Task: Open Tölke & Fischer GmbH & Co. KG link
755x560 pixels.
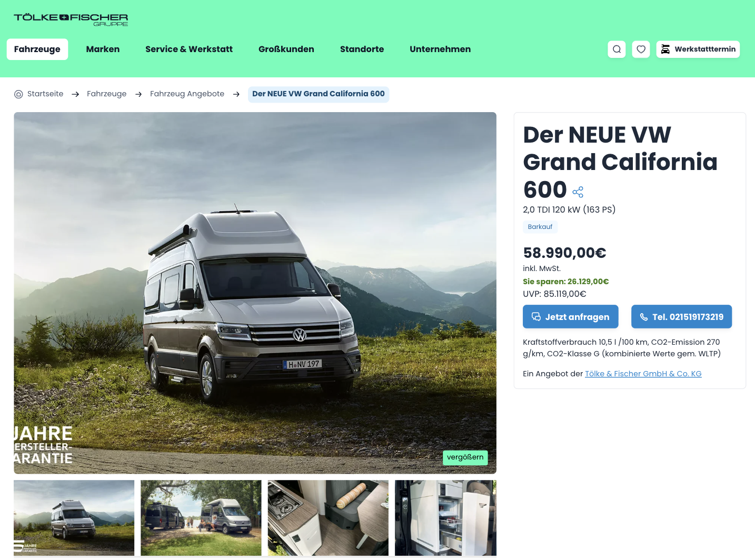Action: tap(643, 374)
